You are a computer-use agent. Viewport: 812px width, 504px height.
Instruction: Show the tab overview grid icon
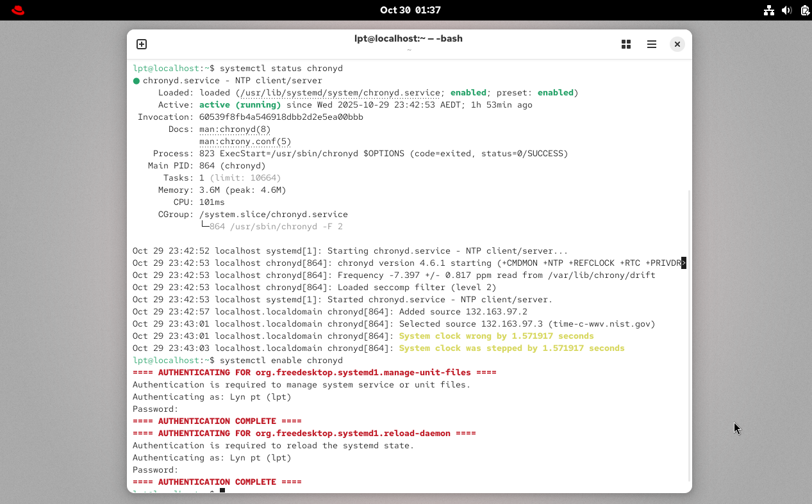tap(626, 44)
